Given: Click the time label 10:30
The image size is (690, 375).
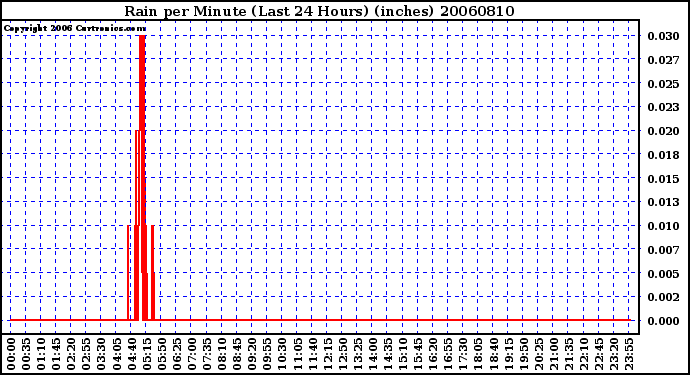Looking at the screenshot, I should click(x=282, y=354).
